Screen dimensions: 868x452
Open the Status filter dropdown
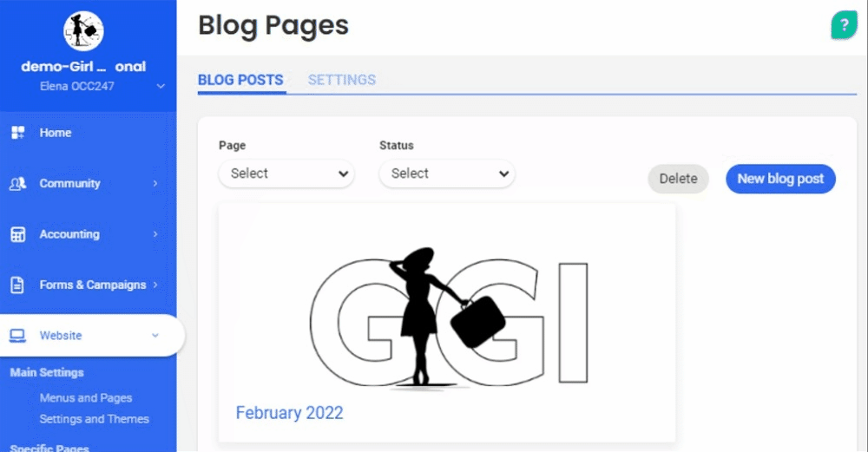[x=447, y=174]
